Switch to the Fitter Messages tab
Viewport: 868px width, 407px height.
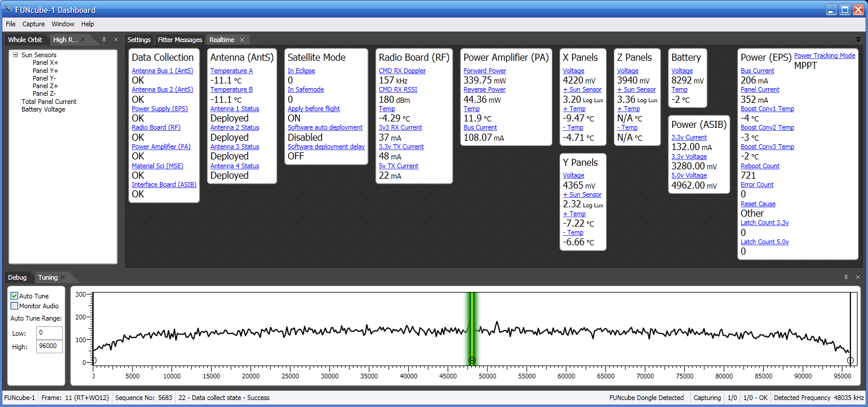pos(180,40)
